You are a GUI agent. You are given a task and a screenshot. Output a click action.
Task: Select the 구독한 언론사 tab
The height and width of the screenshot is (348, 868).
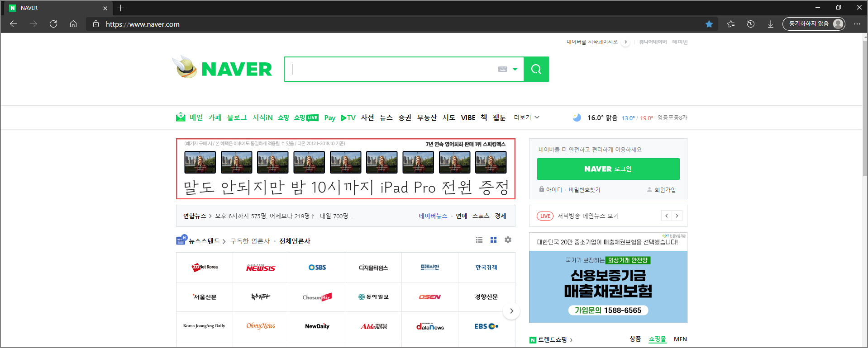[x=250, y=241]
